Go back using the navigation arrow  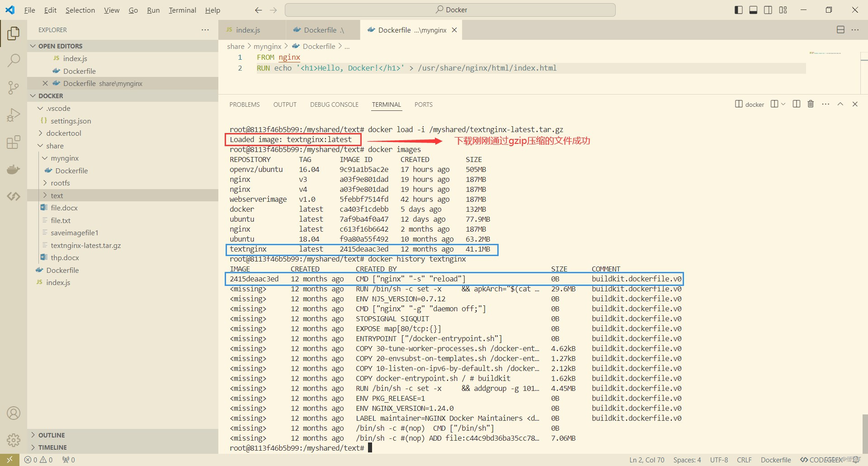[x=259, y=10]
